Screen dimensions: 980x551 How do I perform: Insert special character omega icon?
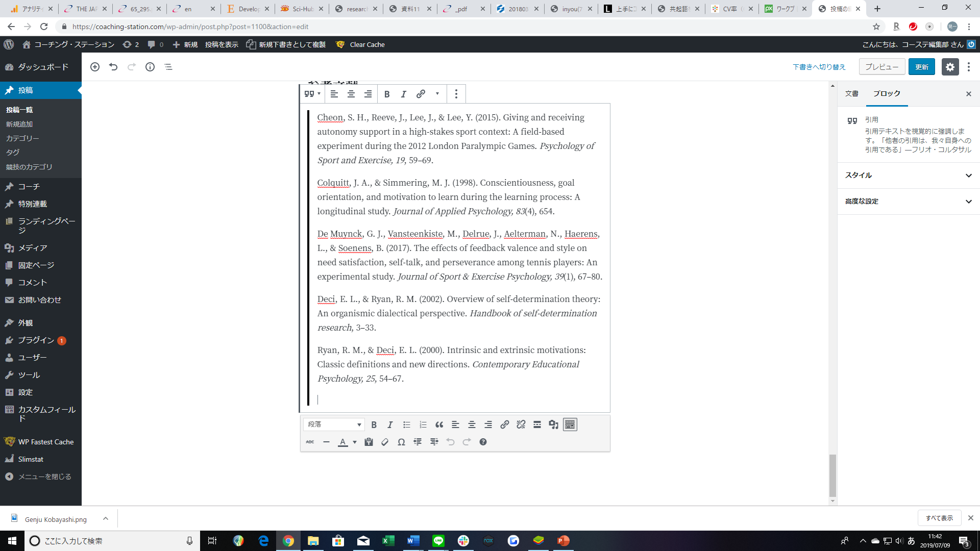[402, 442]
